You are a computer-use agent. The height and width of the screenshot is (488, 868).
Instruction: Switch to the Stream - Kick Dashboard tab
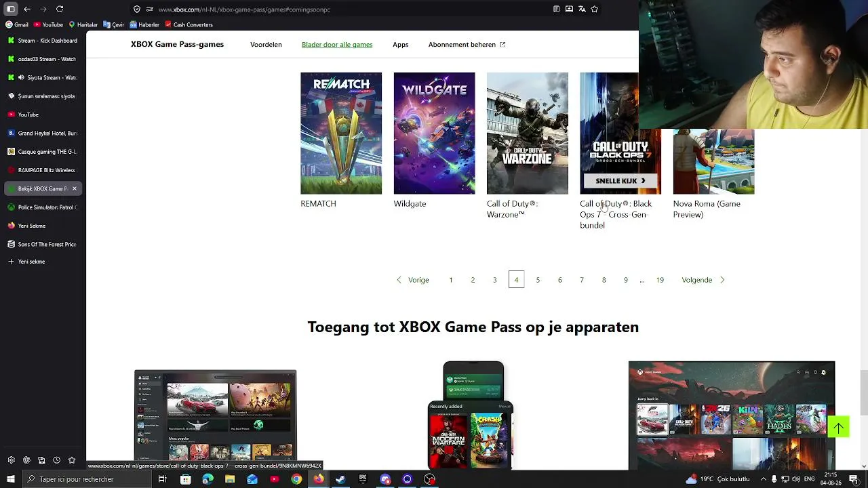tap(43, 41)
